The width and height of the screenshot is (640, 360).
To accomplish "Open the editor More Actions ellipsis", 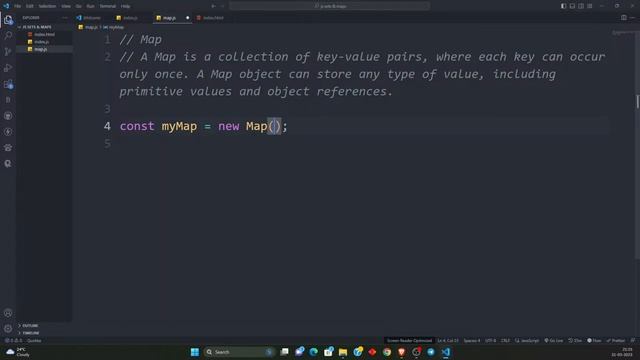I will pos(632,18).
